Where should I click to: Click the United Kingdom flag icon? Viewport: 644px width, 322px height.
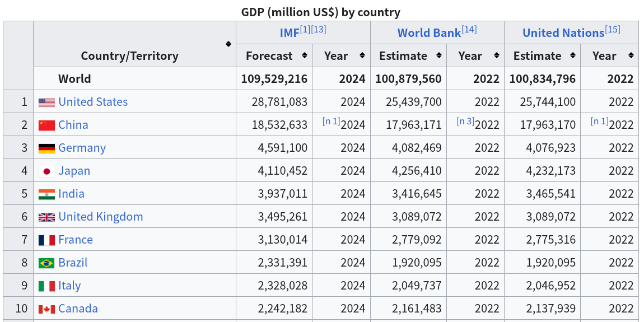coord(46,217)
